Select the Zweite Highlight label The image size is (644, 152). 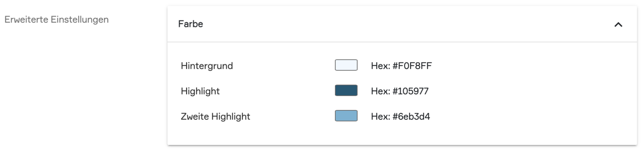coord(215,117)
